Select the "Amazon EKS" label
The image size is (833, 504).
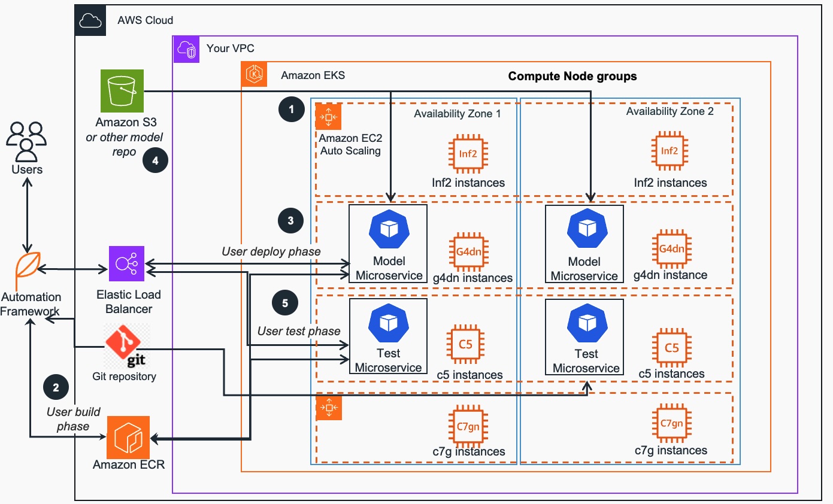click(313, 76)
